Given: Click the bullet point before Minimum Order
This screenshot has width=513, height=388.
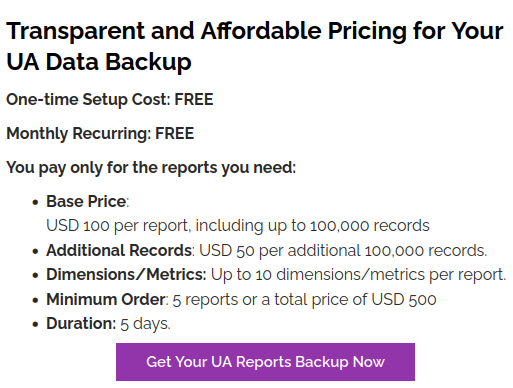Looking at the screenshot, I should [x=35, y=300].
